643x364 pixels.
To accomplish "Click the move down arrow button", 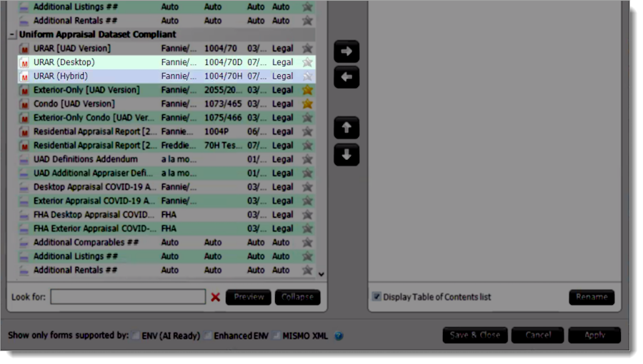I will pos(347,155).
